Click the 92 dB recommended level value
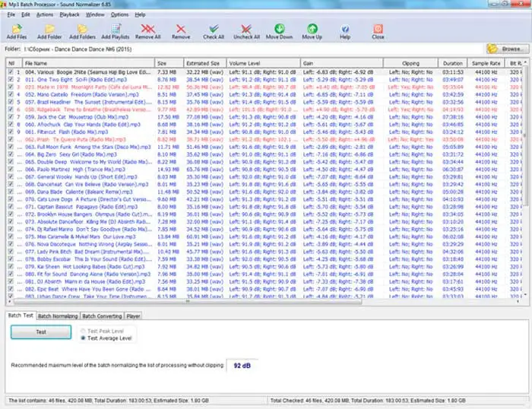The height and width of the screenshot is (409, 532). tap(242, 366)
